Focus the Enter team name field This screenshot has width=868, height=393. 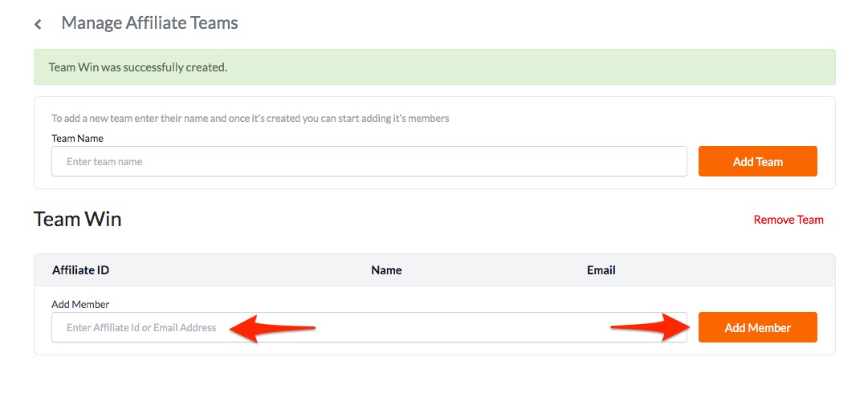[369, 161]
